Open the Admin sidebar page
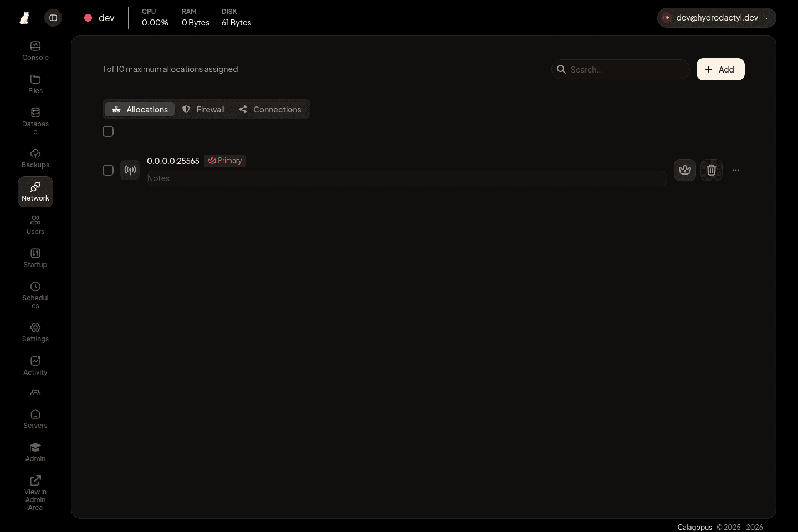 (35, 452)
